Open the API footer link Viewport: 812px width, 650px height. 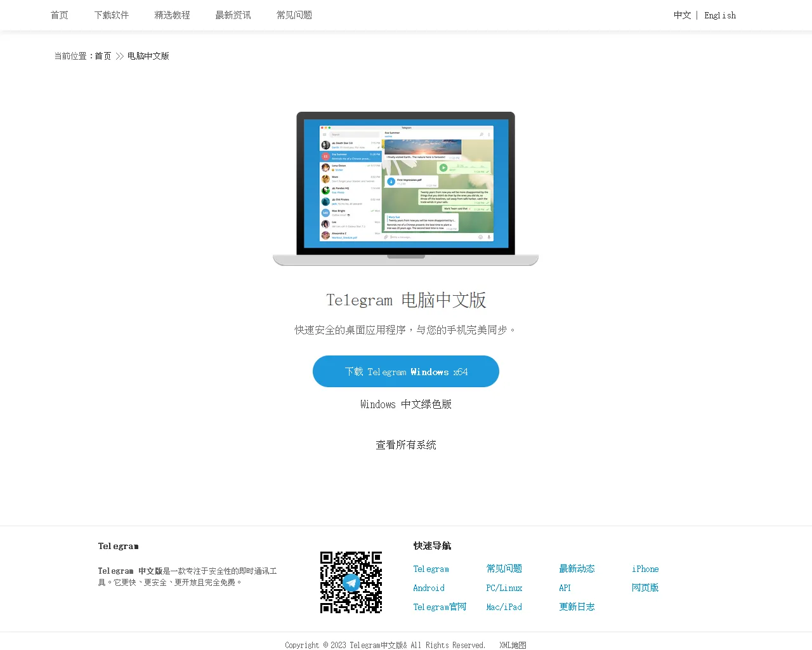(x=565, y=588)
